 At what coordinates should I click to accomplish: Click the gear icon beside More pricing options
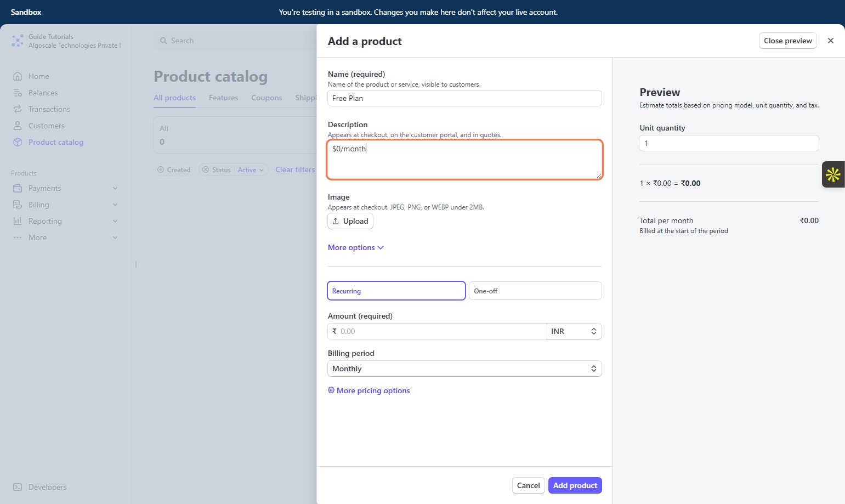(331, 390)
